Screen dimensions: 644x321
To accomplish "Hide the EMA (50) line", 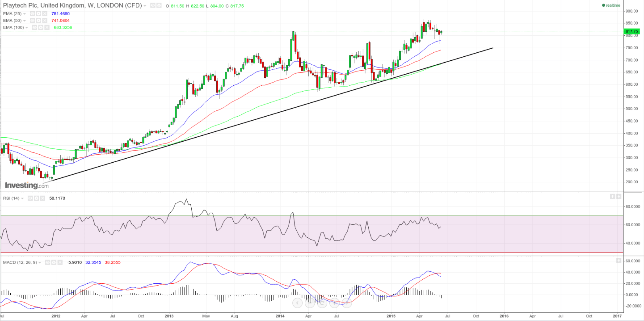I will [x=33, y=21].
